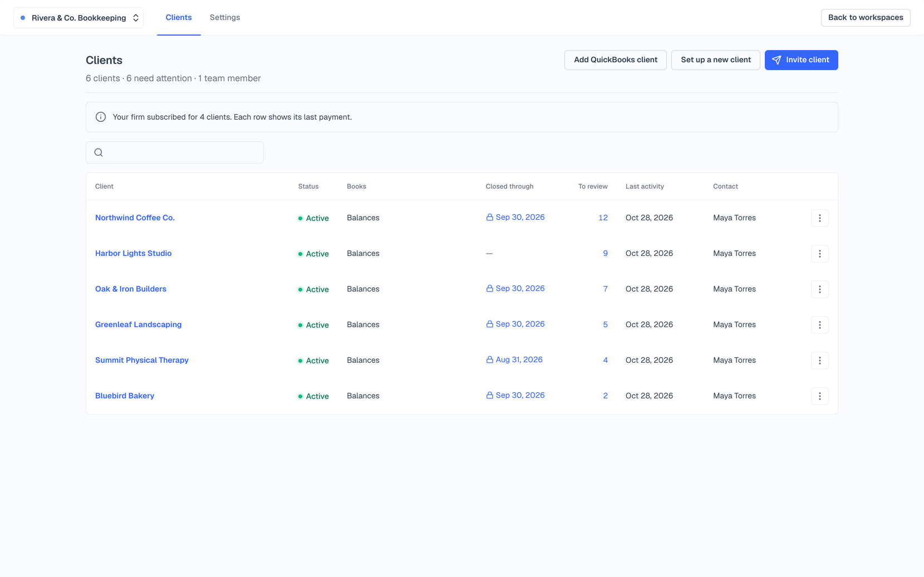The width and height of the screenshot is (924, 577).
Task: Click the 4 to-review count for Summit
Action: point(605,360)
